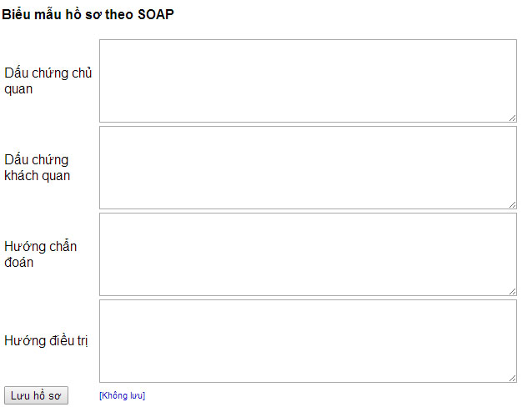532x407 pixels.
Task: Click inside the Hướng chẩn đoán textarea
Action: (308, 254)
